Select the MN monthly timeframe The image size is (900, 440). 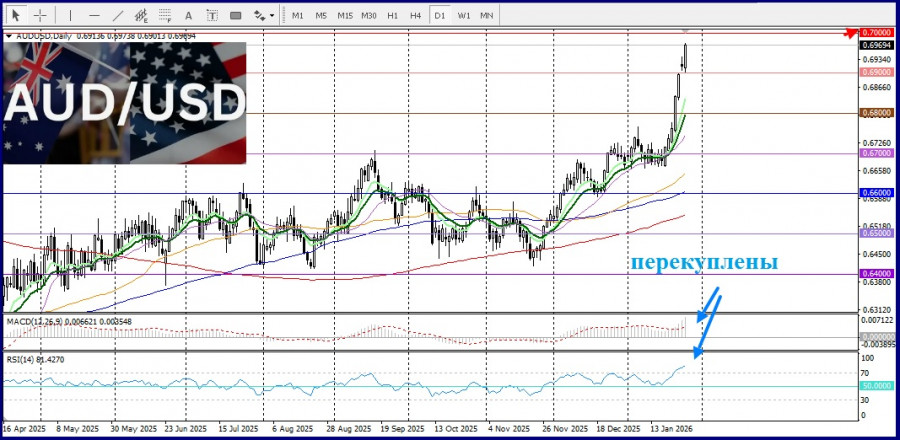coord(486,15)
